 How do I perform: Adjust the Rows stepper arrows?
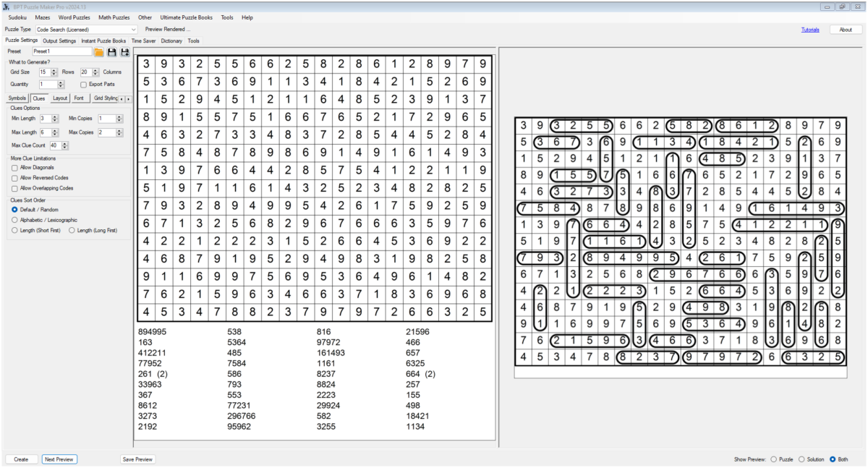(54, 72)
